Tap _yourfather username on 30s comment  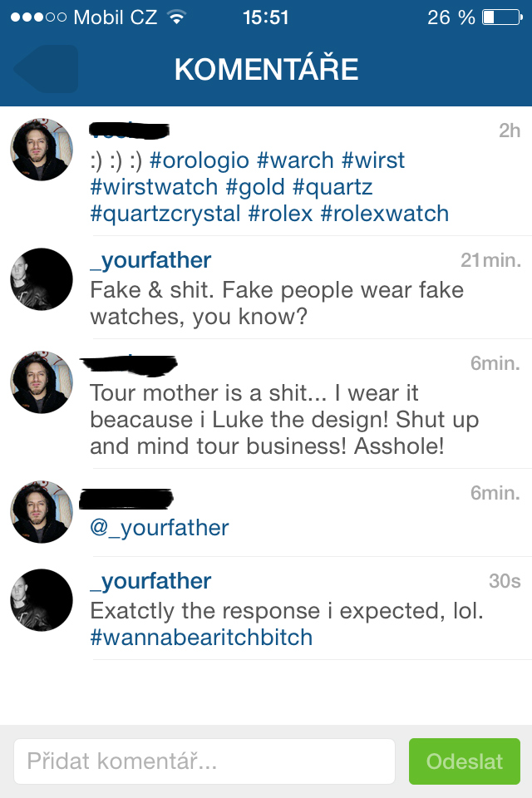click(x=150, y=581)
